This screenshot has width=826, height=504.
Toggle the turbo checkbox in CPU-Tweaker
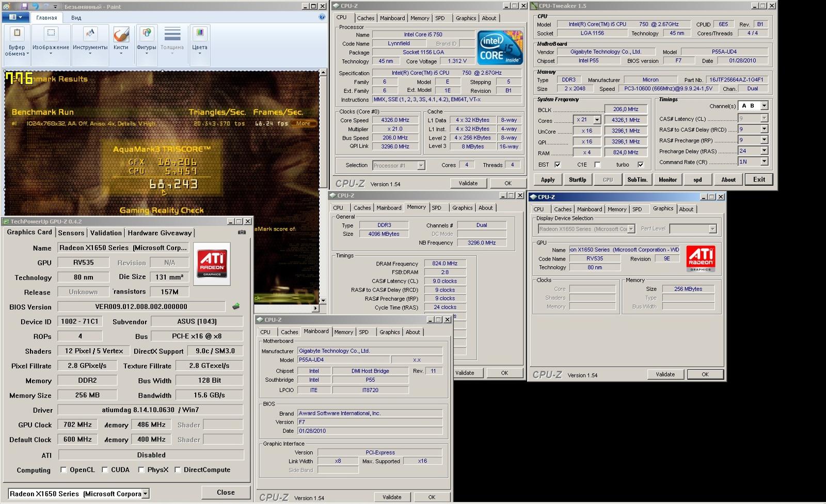tap(641, 165)
